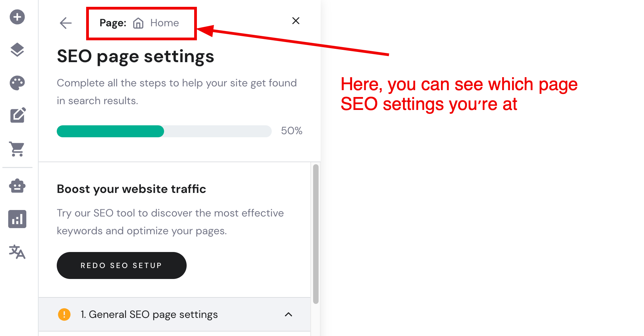Click the Redo SEO Setup button
644x336 pixels.
(x=121, y=265)
